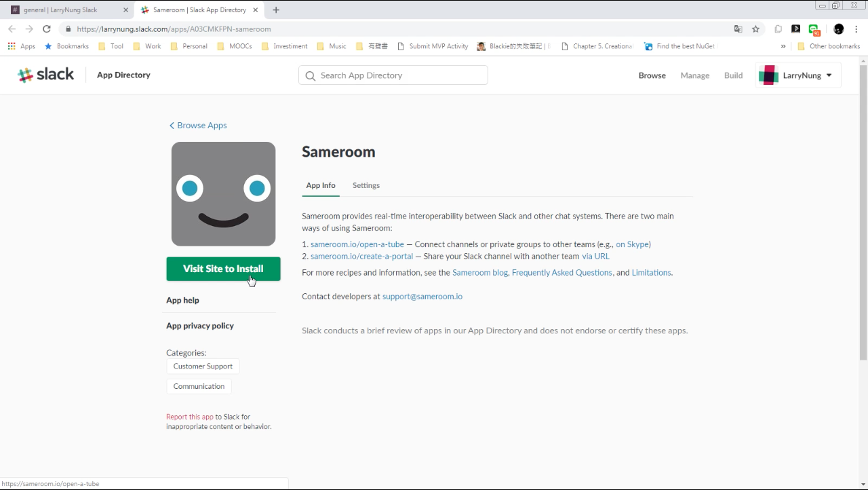Image resolution: width=868 pixels, height=490 pixels.
Task: Expand the LarryNung workspace dropdown arrow
Action: [x=829, y=75]
